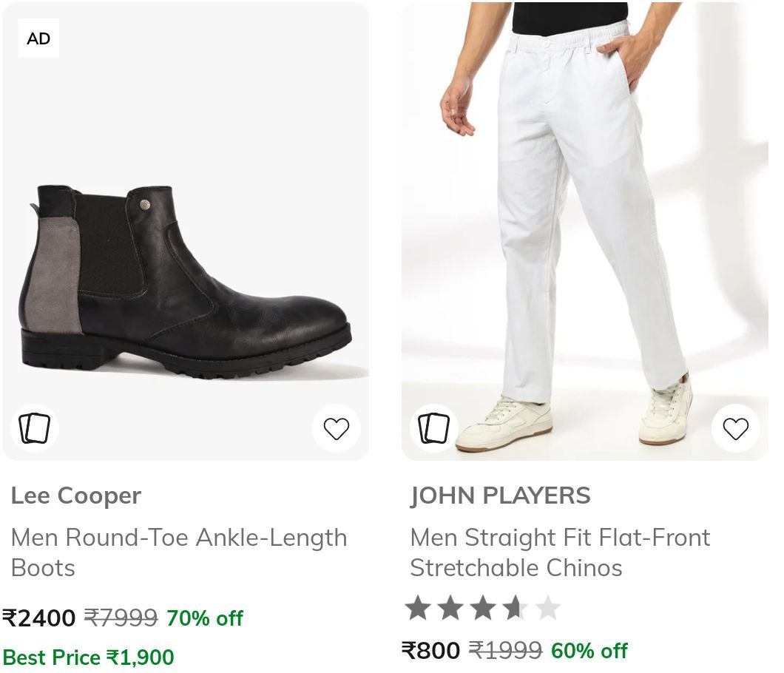View similar items for white chinos
This screenshot has width=784, height=673.
pos(433,428)
